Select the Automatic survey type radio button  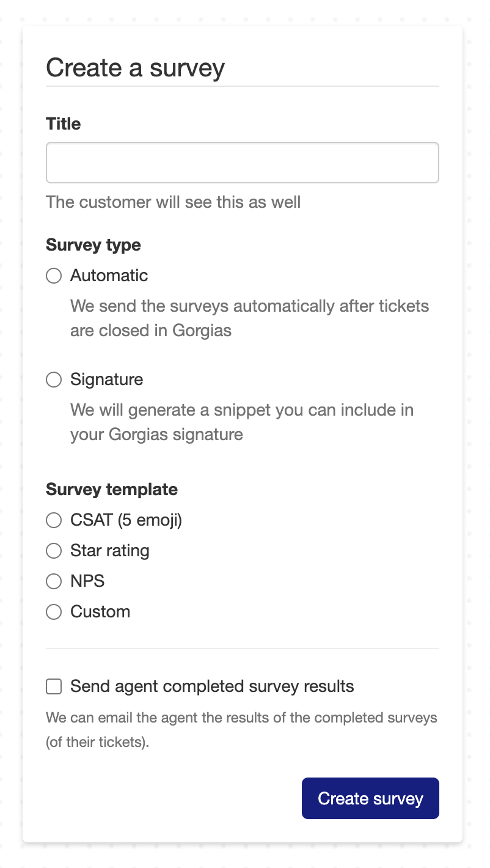coord(54,276)
